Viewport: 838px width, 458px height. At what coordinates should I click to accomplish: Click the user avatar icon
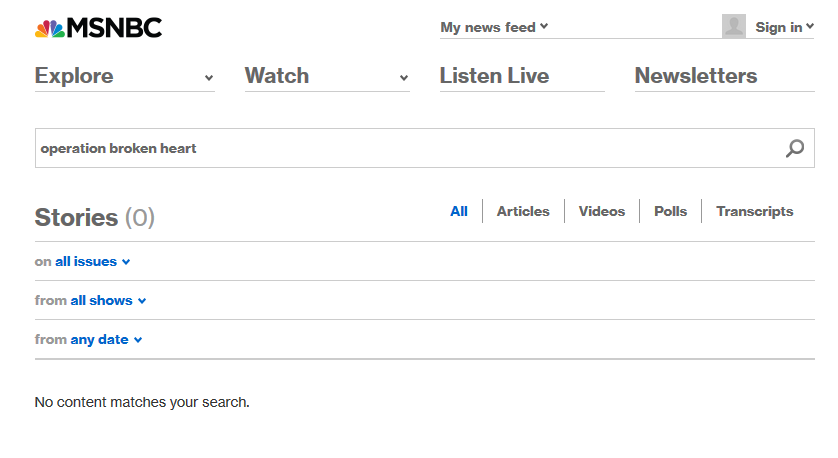[x=734, y=26]
